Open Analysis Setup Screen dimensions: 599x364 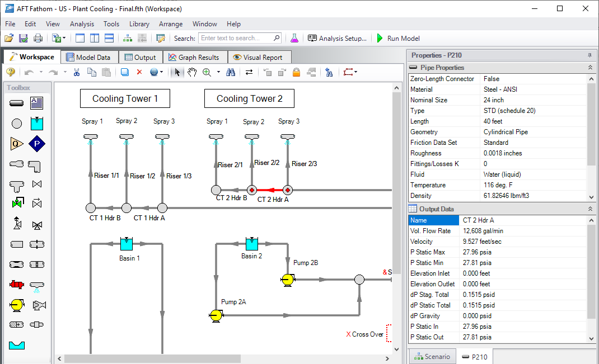[337, 39]
